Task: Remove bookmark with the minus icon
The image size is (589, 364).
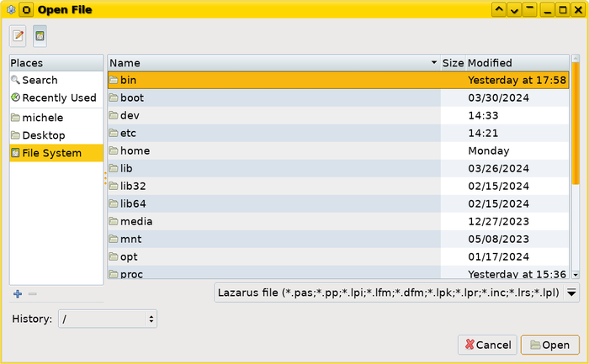Action: click(x=33, y=294)
